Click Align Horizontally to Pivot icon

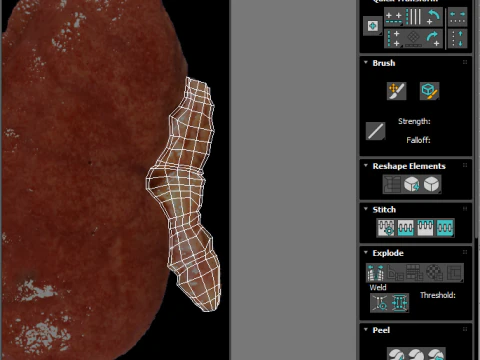[x=394, y=17]
